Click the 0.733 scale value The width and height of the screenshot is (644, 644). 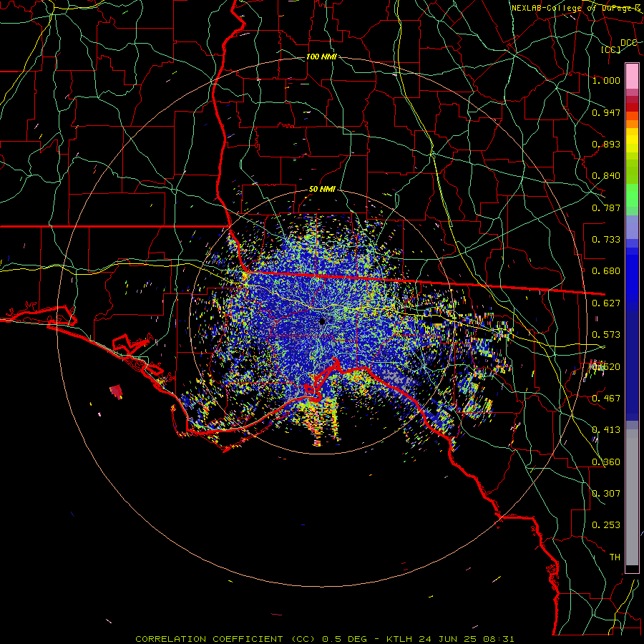pyautogui.click(x=606, y=240)
